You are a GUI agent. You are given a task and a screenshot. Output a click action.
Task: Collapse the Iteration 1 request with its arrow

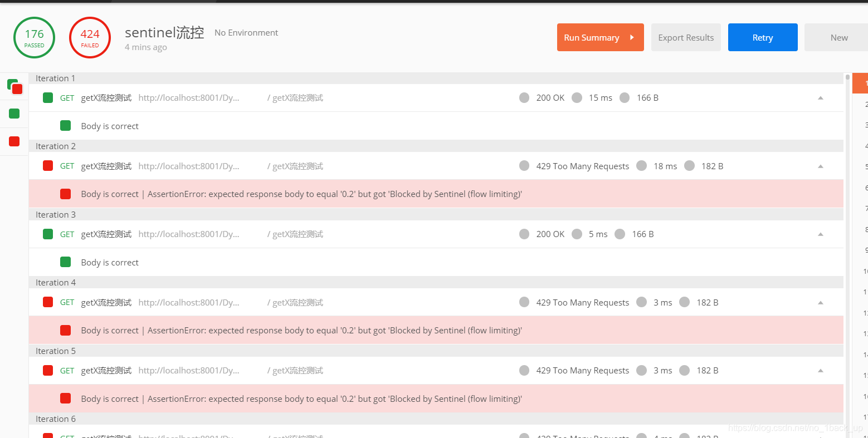(821, 98)
